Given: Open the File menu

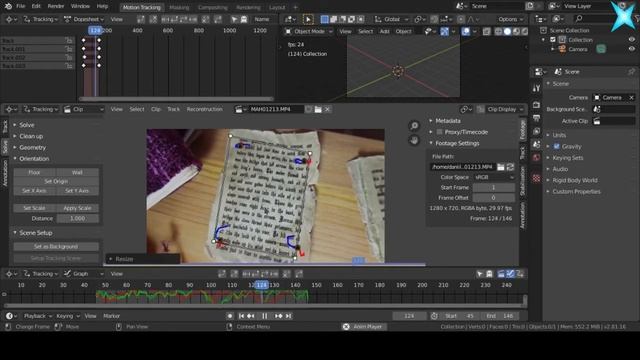Looking at the screenshot, I should pos(20,7).
